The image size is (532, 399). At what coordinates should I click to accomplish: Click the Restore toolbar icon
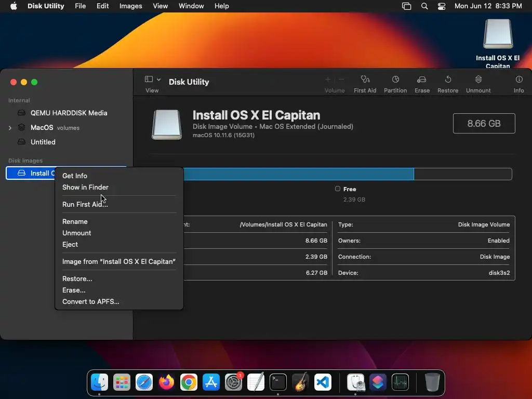pyautogui.click(x=448, y=79)
